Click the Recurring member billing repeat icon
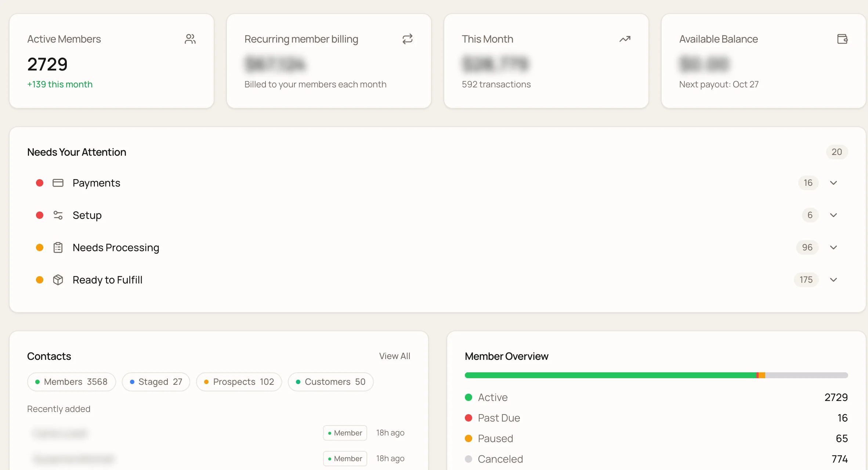The width and height of the screenshot is (868, 470). [x=408, y=39]
